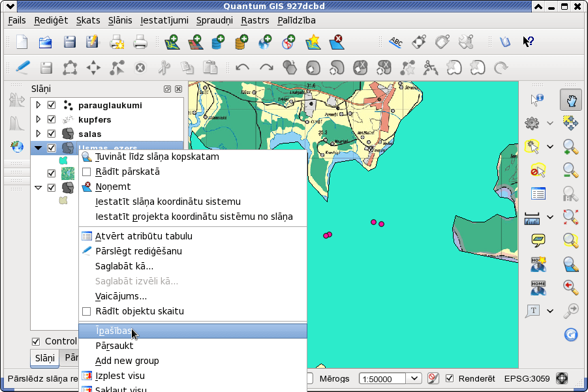Image resolution: width=588 pixels, height=392 pixels.
Task: Click the stop rendering icon in status bar
Action: [433, 378]
